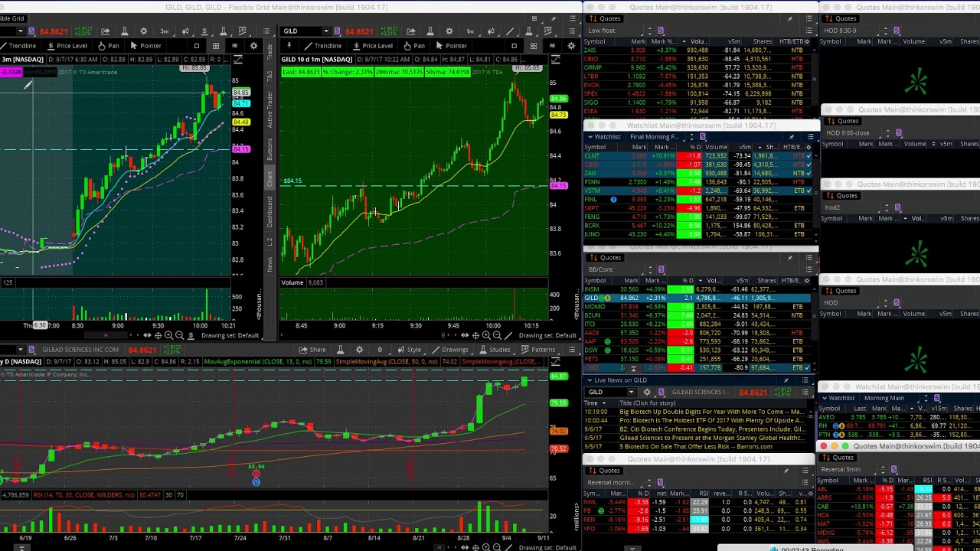Screen dimensions: 980x551
Task: Select SRPT row in Final Morning watchlist
Action: (697, 208)
